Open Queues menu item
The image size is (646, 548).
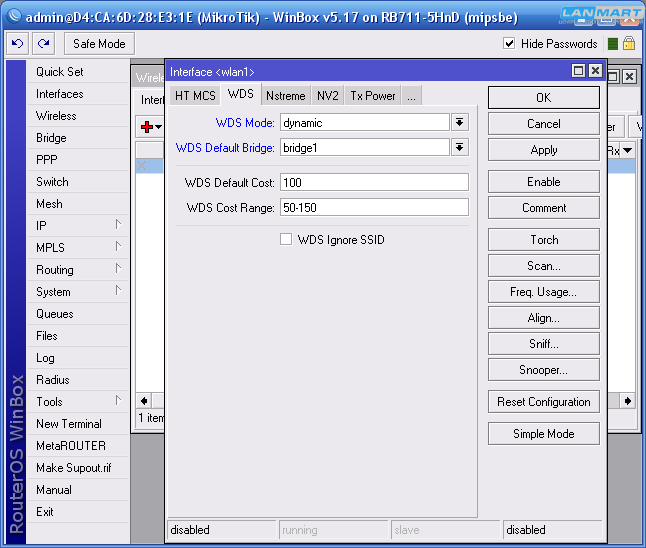[77, 314]
